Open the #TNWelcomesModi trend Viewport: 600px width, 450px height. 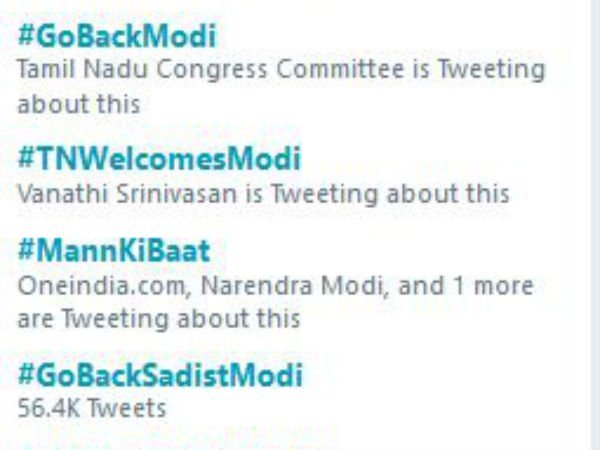pos(159,158)
